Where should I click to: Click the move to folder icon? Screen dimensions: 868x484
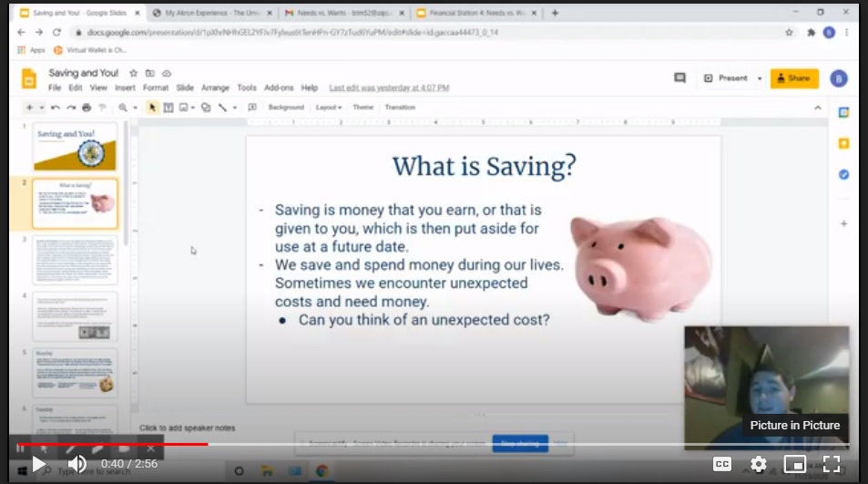(150, 73)
